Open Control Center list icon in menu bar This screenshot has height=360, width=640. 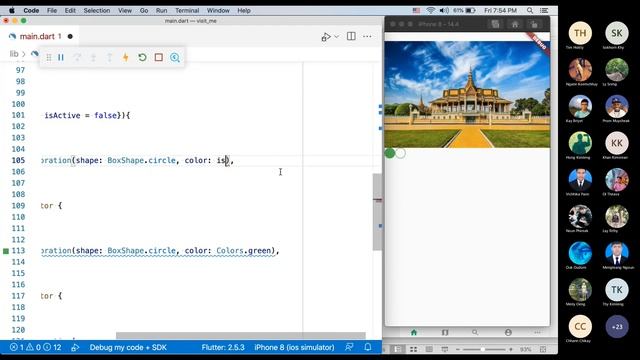pyautogui.click(x=544, y=10)
